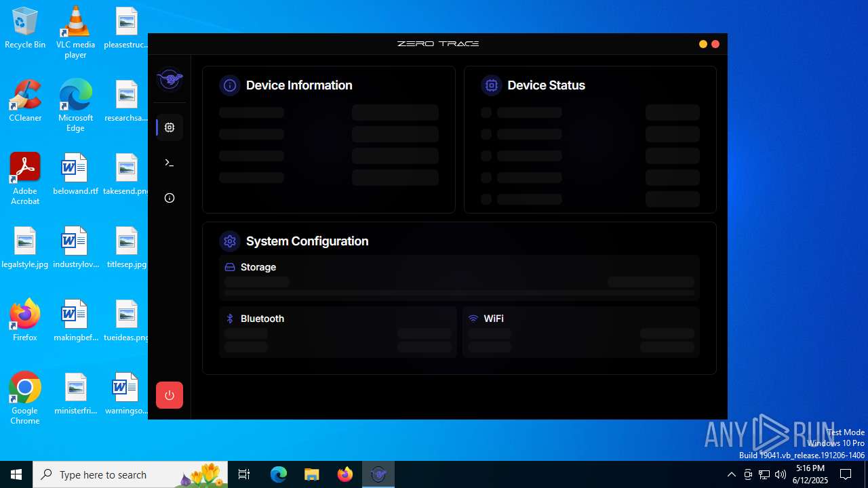This screenshot has width=868, height=488.
Task: Click the Device Status chip icon
Action: tap(492, 85)
